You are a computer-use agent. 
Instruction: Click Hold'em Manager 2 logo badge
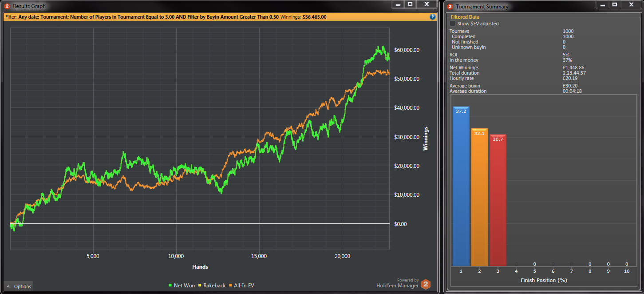pyautogui.click(x=426, y=284)
